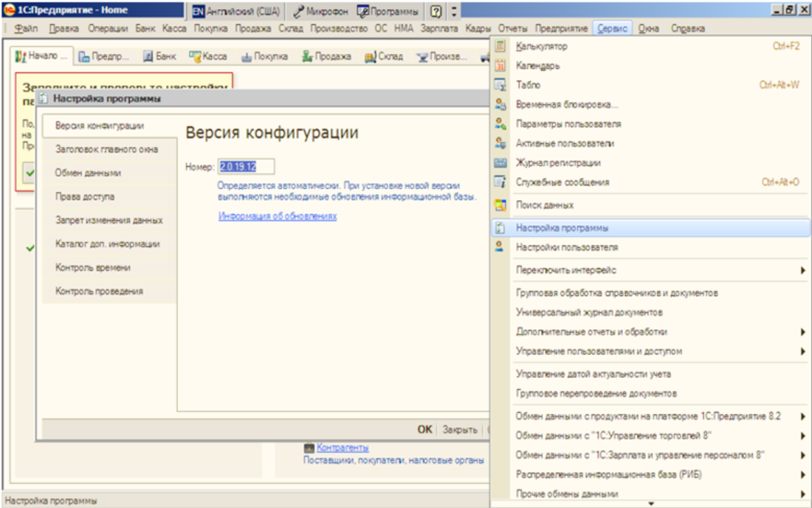Open the Операции menu

pyautogui.click(x=108, y=29)
